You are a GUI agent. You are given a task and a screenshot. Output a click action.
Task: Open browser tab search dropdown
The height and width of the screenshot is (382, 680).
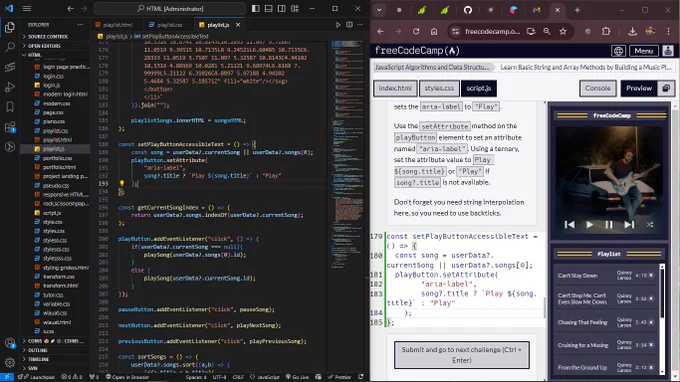[x=379, y=10]
